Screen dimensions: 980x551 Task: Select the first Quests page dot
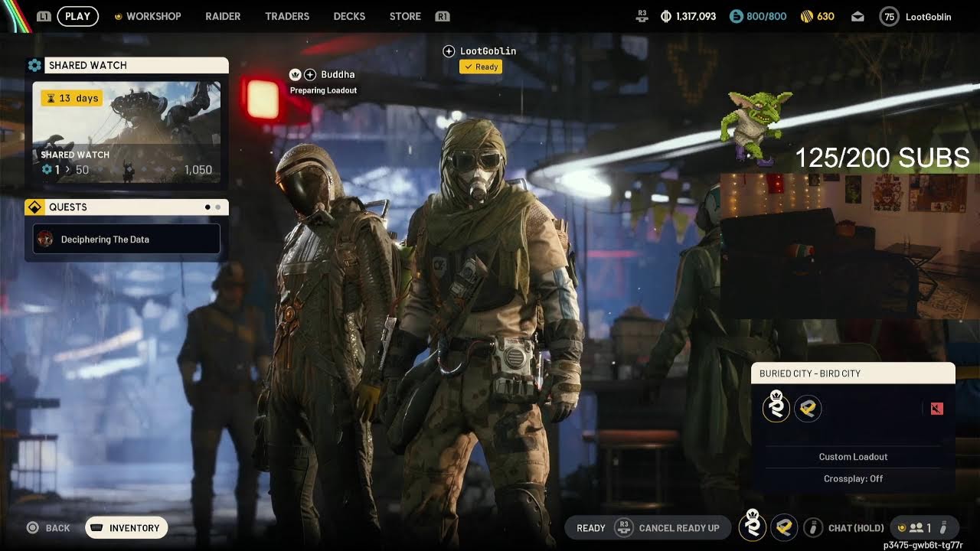(207, 207)
